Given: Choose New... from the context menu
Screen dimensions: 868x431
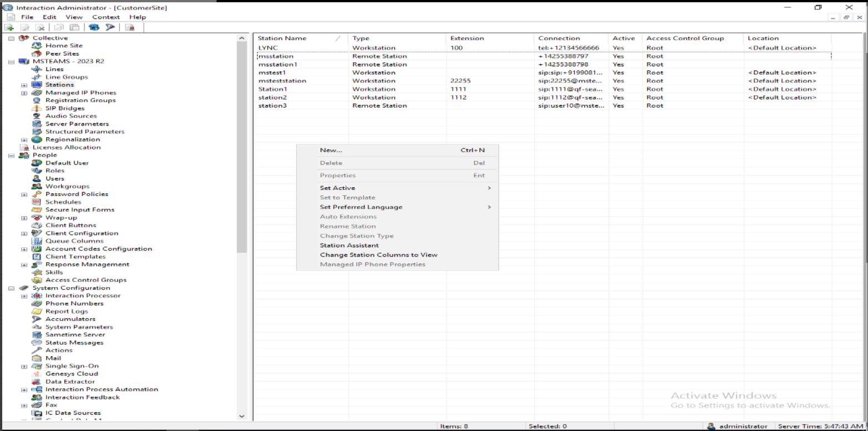Looking at the screenshot, I should click(x=332, y=150).
